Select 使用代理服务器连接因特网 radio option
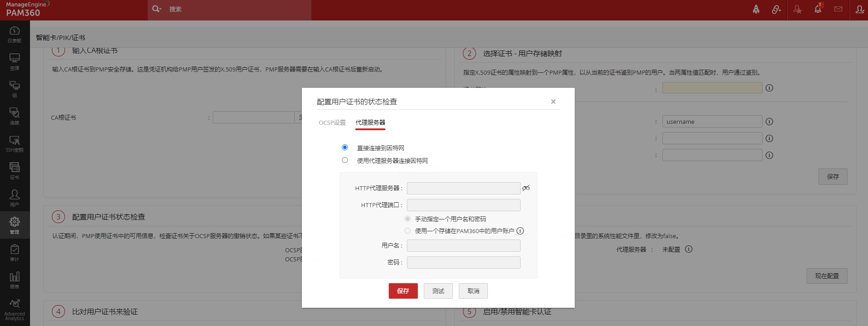 click(x=345, y=160)
